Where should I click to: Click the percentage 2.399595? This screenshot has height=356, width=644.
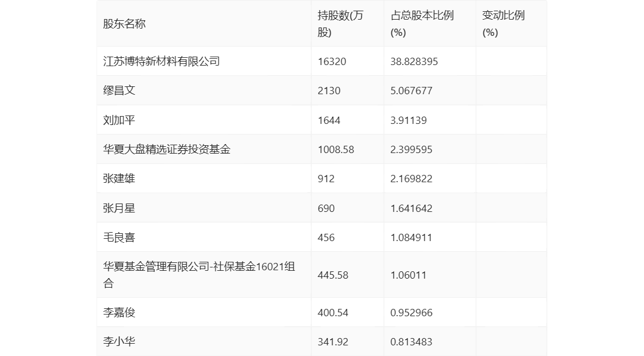click(411, 150)
